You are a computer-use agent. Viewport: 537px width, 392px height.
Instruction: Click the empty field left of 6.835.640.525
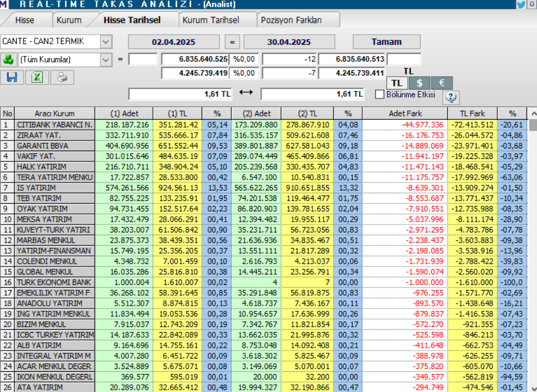(143, 59)
